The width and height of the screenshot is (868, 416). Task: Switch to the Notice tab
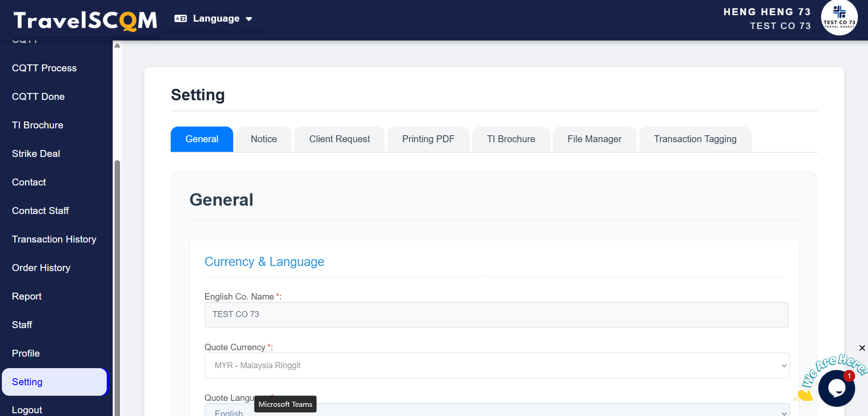tap(264, 139)
